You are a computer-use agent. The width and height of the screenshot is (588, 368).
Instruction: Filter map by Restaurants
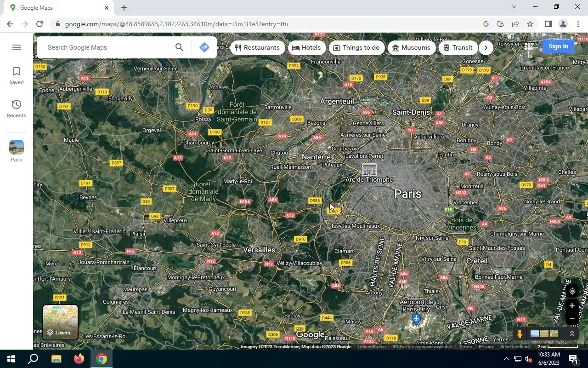coord(257,47)
